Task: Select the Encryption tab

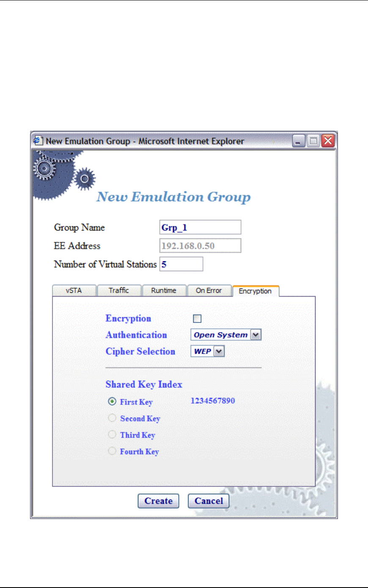Action: 255,291
